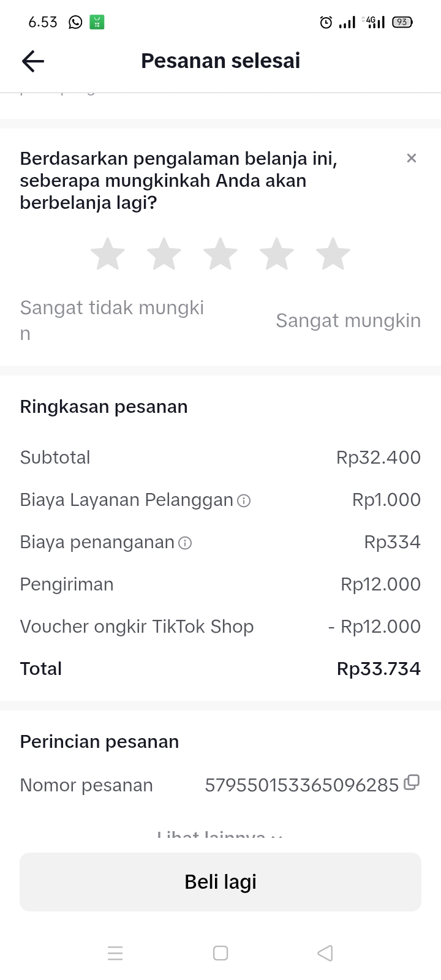Viewport: 441px width, 980px height.
Task: Show info for Biaya penanganan
Action: [x=185, y=543]
